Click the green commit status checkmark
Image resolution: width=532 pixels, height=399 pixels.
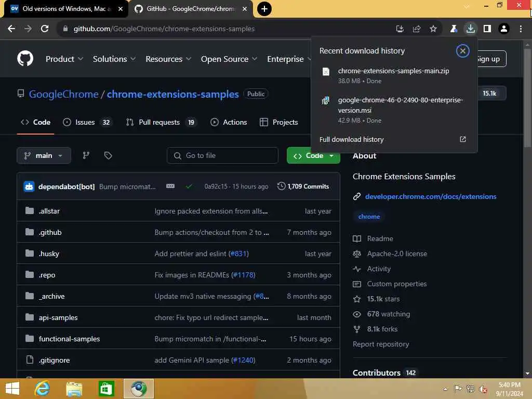pyautogui.click(x=189, y=187)
